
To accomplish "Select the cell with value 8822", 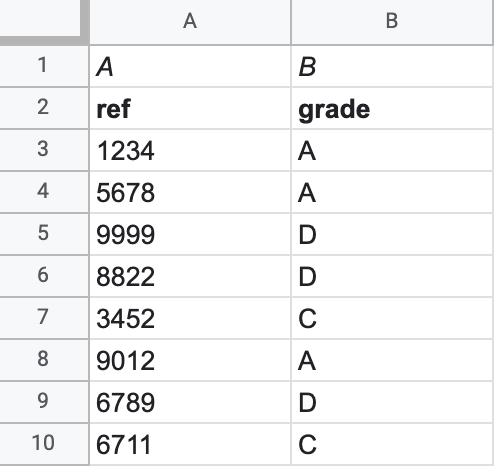I will pyautogui.click(x=190, y=276).
